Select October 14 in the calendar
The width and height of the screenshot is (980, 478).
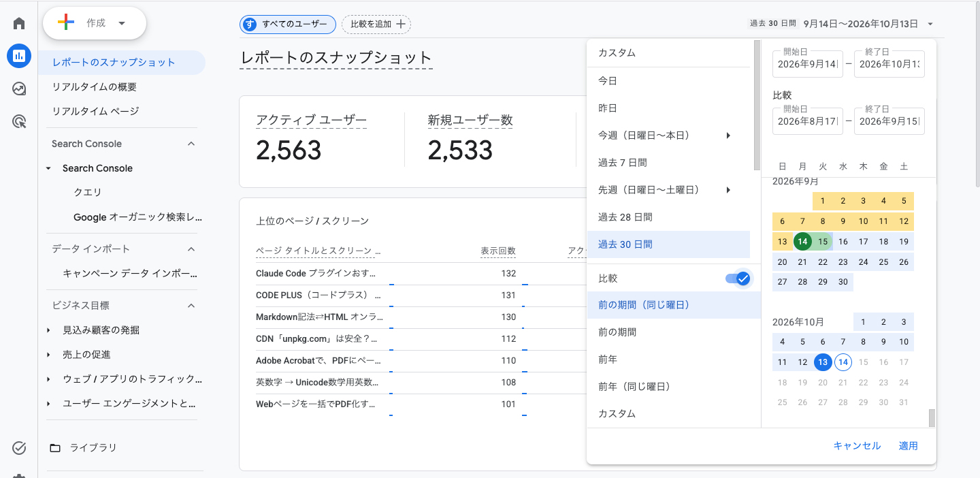pos(843,362)
